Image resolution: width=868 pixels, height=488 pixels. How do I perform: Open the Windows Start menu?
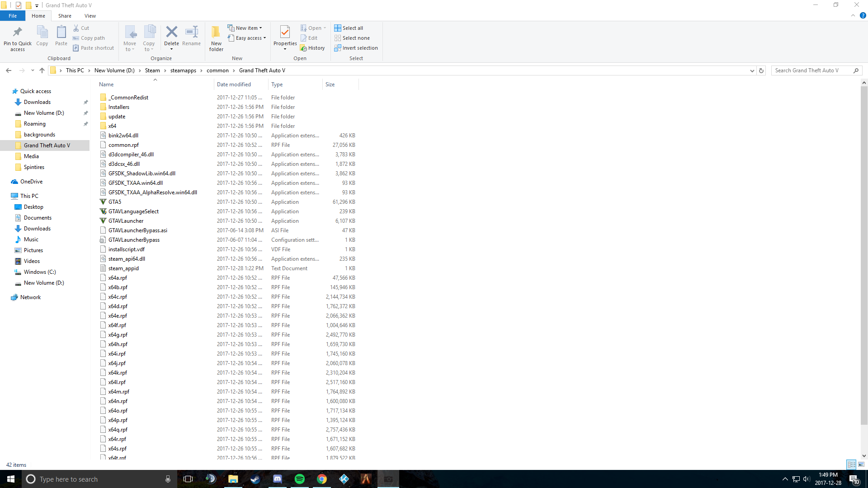[11, 479]
